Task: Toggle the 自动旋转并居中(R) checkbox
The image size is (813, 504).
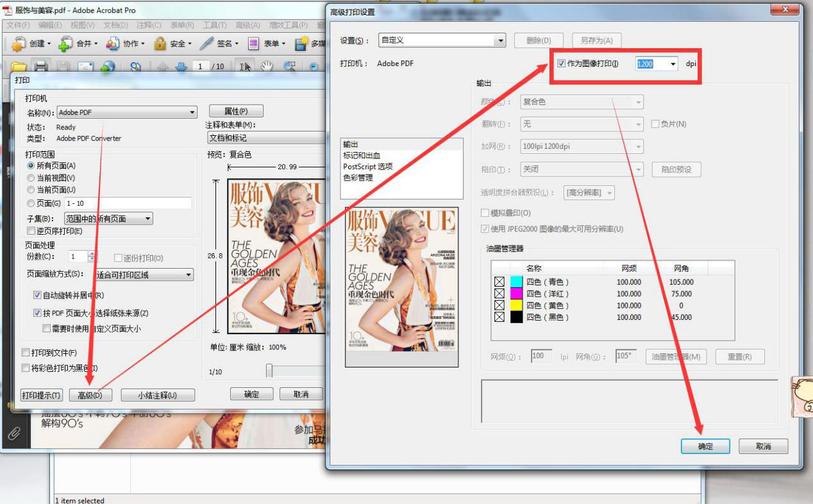Action: coord(37,295)
